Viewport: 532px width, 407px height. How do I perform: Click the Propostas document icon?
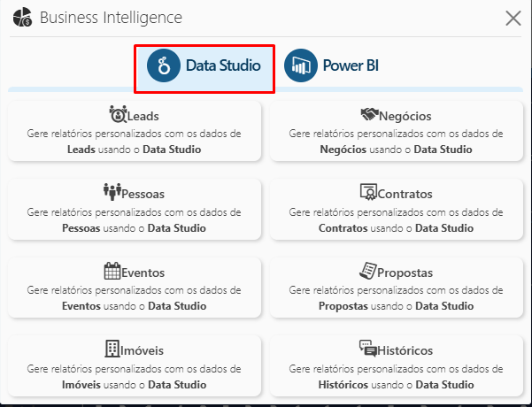(x=368, y=271)
